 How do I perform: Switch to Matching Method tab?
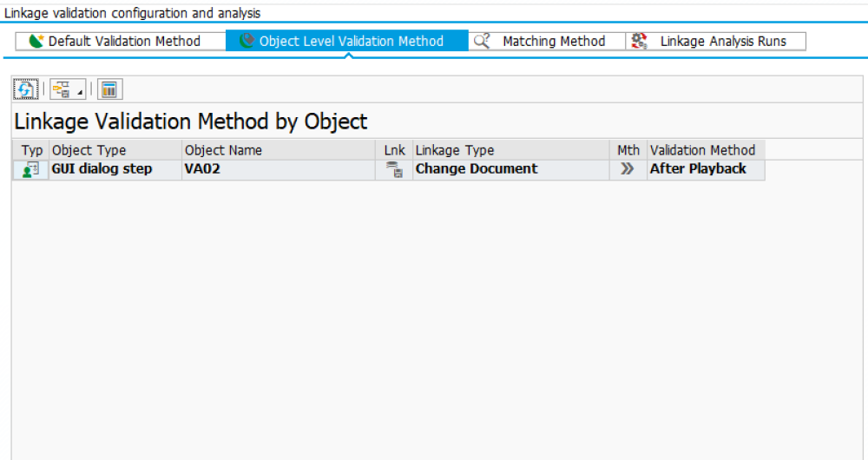[x=547, y=42]
